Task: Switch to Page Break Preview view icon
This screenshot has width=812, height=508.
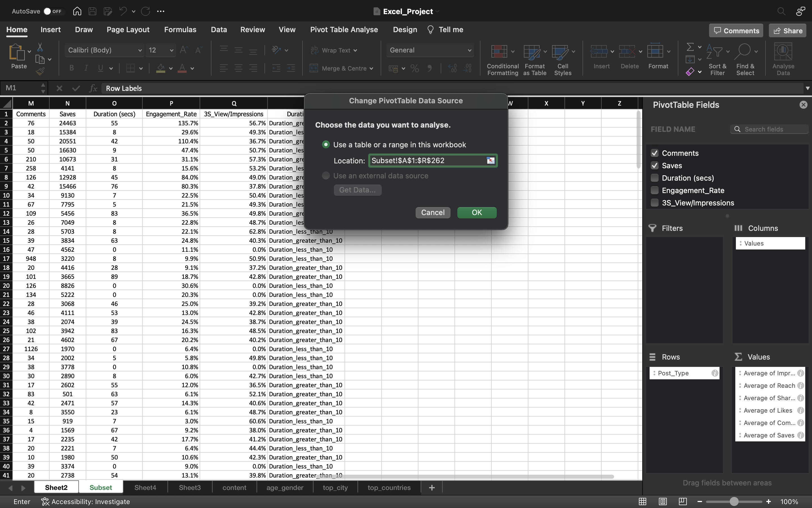Action: coord(683,502)
